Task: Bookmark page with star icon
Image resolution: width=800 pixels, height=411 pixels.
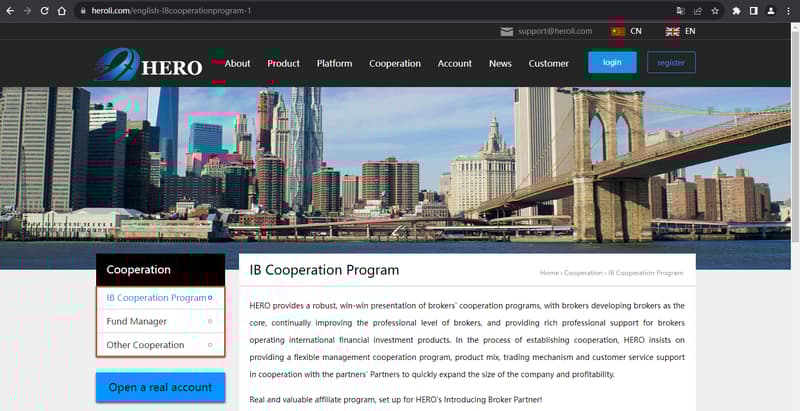Action: click(x=715, y=11)
